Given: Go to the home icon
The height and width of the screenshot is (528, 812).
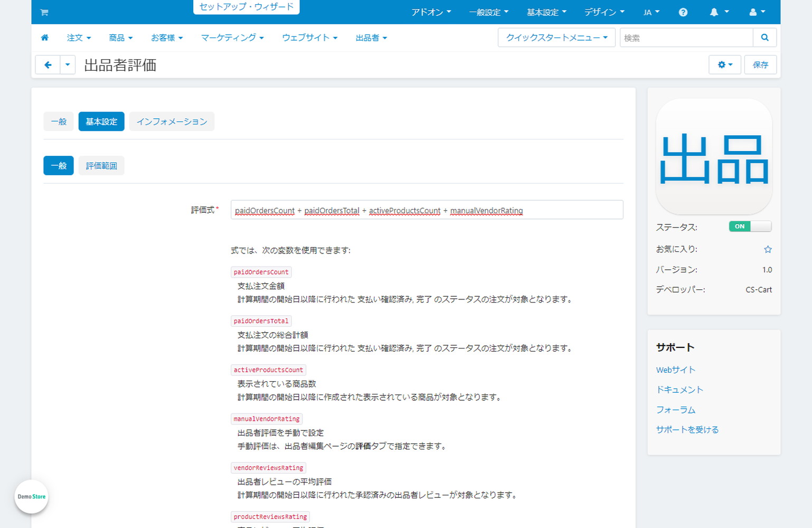Looking at the screenshot, I should pos(45,37).
